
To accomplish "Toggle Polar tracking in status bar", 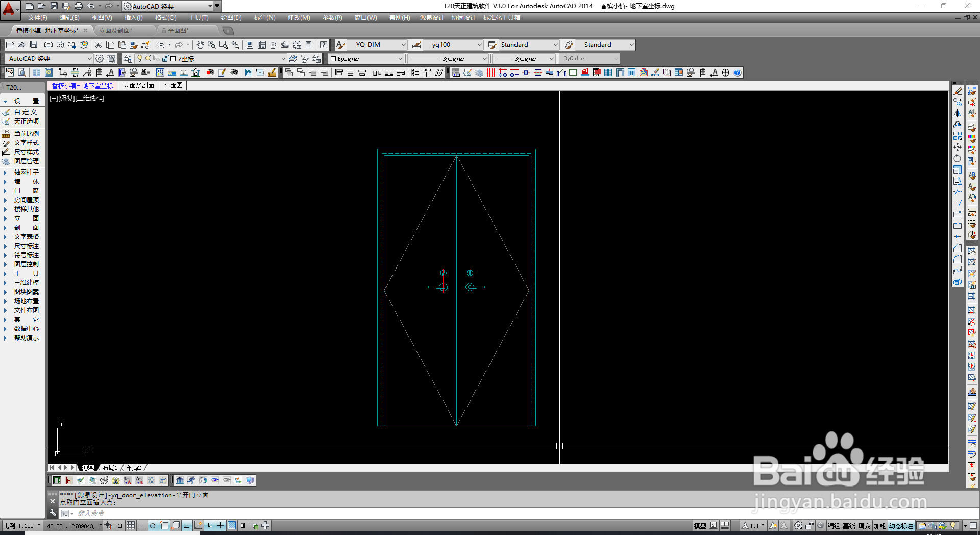I will (153, 525).
